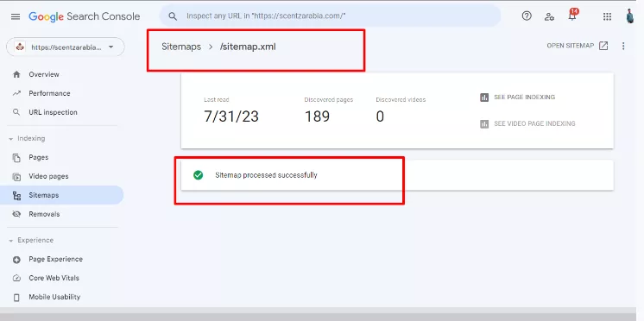Click the URL inspection magnifier icon
The height and width of the screenshot is (321, 644).
pos(16,112)
